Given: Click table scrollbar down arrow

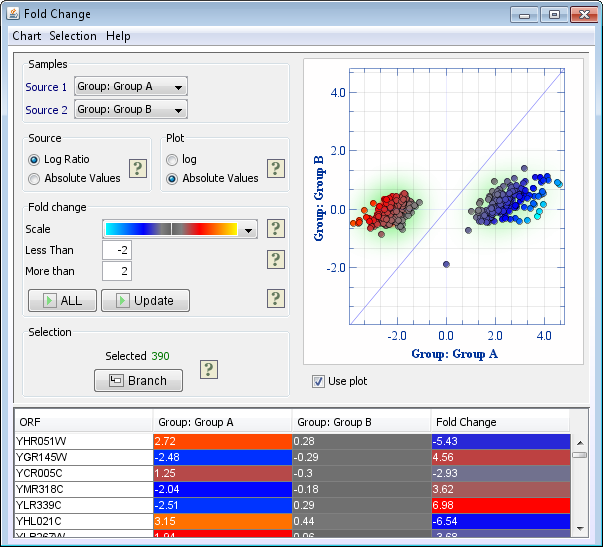Looking at the screenshot, I should coord(580,529).
